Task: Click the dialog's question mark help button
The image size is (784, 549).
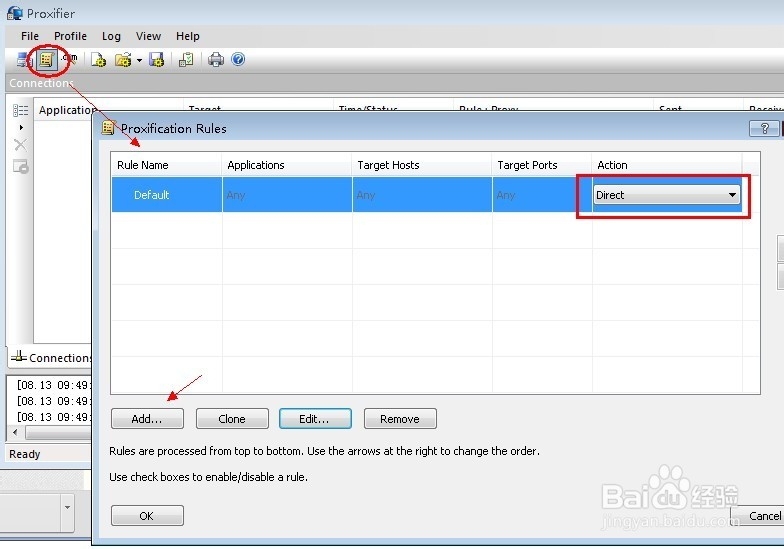Action: pos(764,128)
